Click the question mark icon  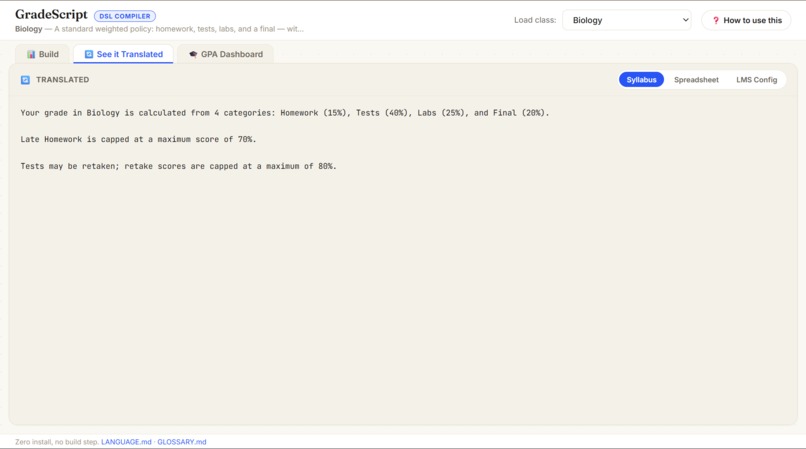click(716, 21)
